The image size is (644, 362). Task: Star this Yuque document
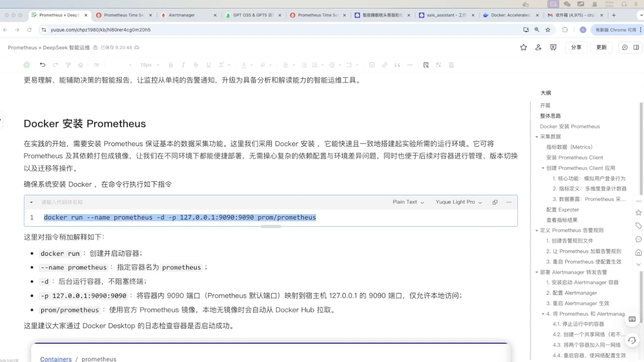524,47
